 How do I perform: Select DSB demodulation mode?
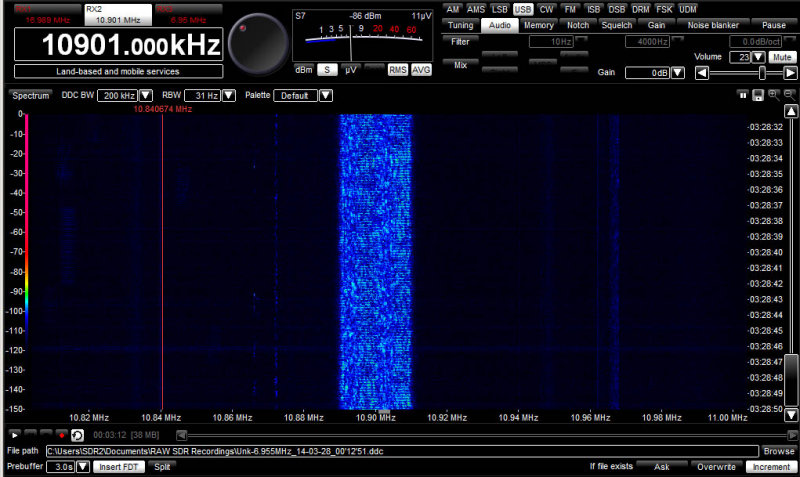pyautogui.click(x=617, y=9)
